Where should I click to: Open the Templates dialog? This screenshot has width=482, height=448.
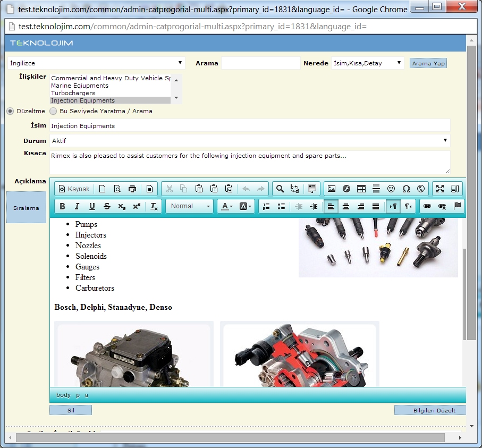pos(149,189)
